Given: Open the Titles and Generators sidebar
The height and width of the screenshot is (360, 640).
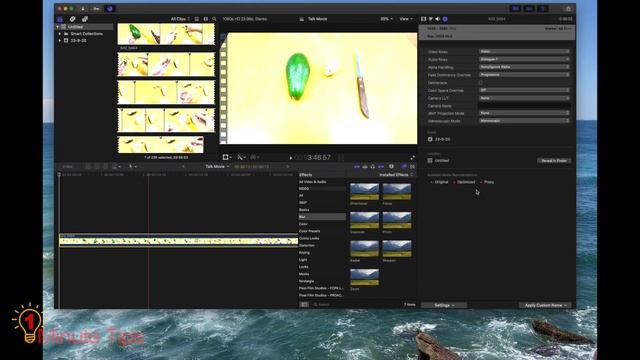Looking at the screenshot, I should tap(84, 19).
